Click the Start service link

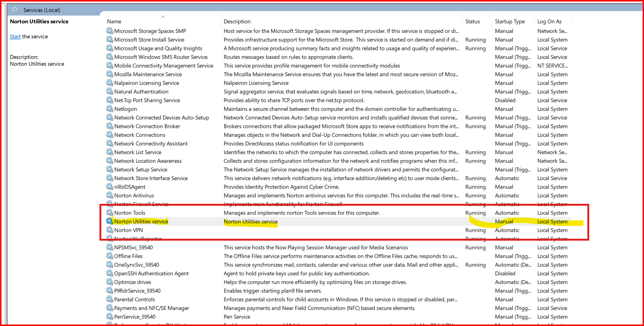point(15,36)
